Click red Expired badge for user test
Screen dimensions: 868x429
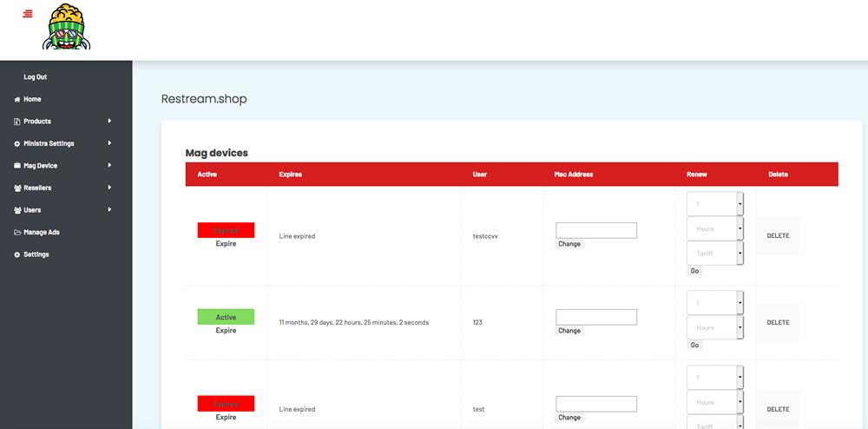226,404
